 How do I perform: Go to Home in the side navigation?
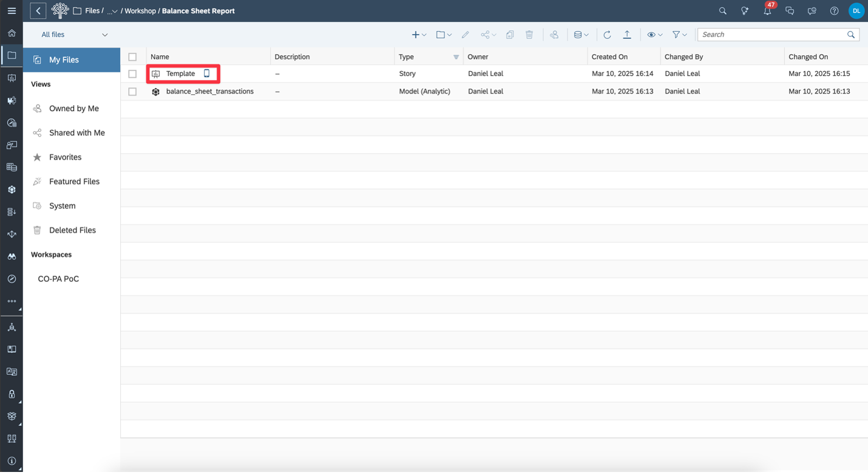point(12,33)
